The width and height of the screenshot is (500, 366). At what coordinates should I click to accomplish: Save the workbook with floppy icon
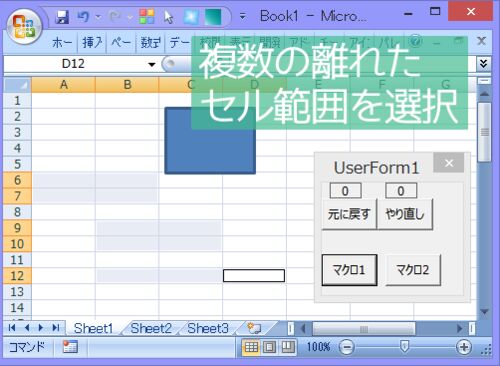62,17
